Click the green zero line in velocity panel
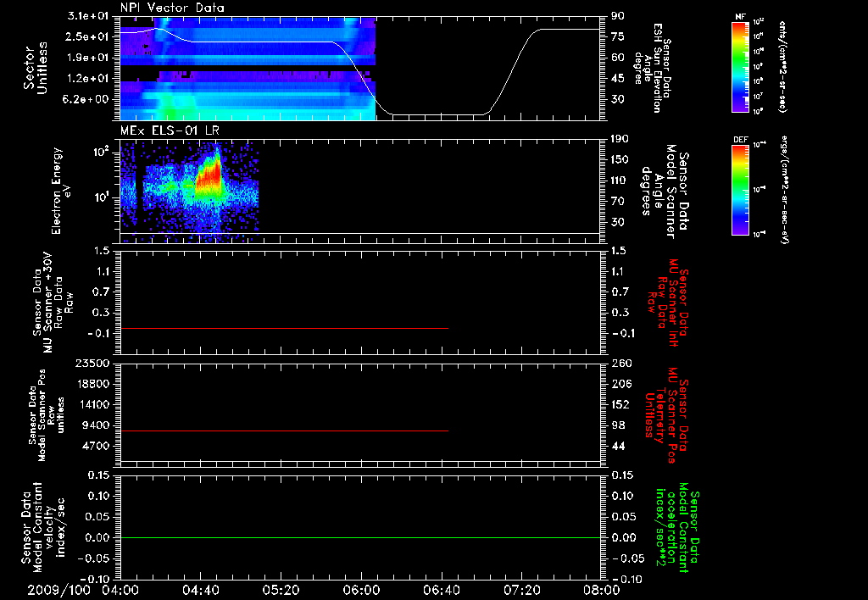This screenshot has width=868, height=600. 360,537
